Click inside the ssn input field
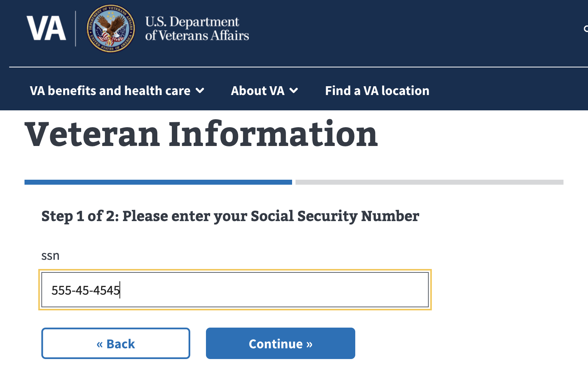Viewport: 588px width, 387px height. pos(235,290)
